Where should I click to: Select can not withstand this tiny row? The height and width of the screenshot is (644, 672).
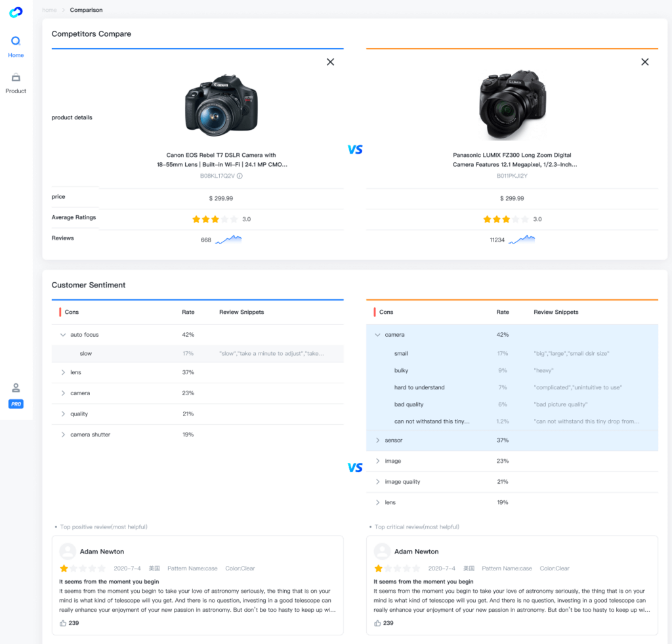pyautogui.click(x=512, y=421)
